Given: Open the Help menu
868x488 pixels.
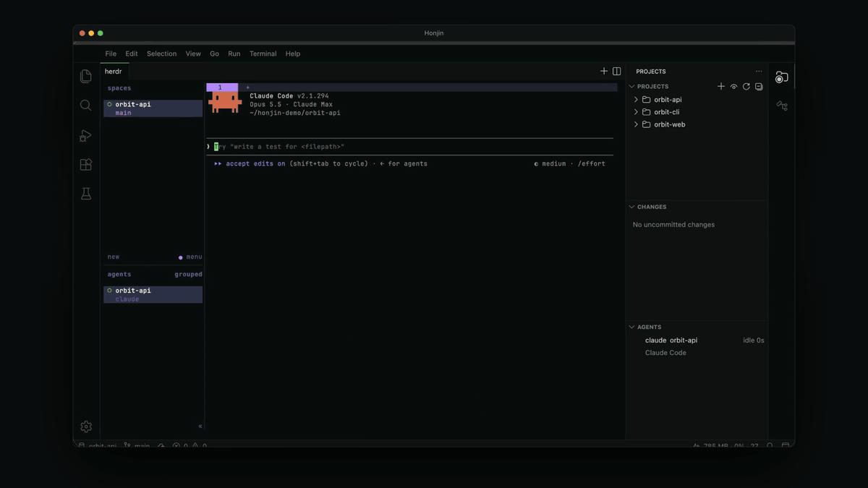Looking at the screenshot, I should pyautogui.click(x=293, y=53).
